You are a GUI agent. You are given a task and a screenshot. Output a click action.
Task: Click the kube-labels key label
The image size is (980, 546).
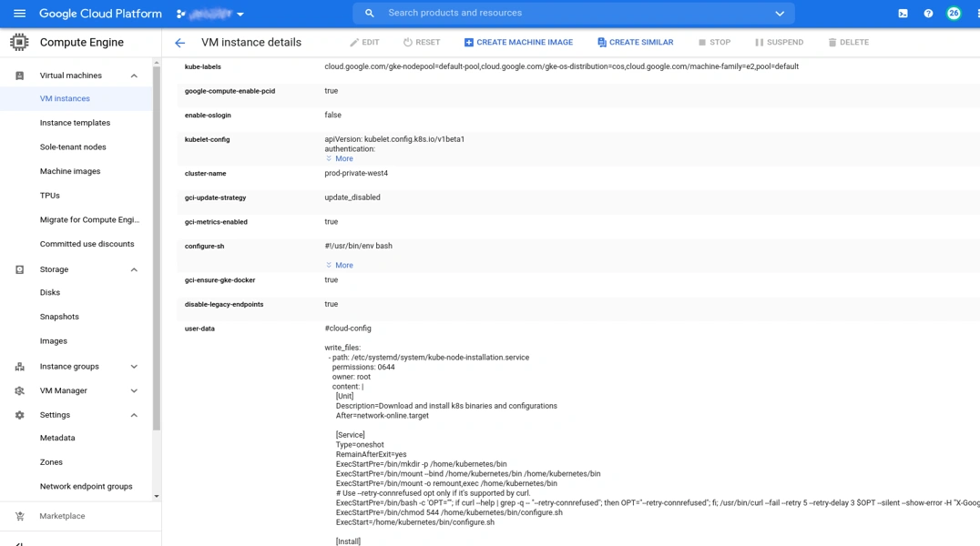[x=202, y=66]
